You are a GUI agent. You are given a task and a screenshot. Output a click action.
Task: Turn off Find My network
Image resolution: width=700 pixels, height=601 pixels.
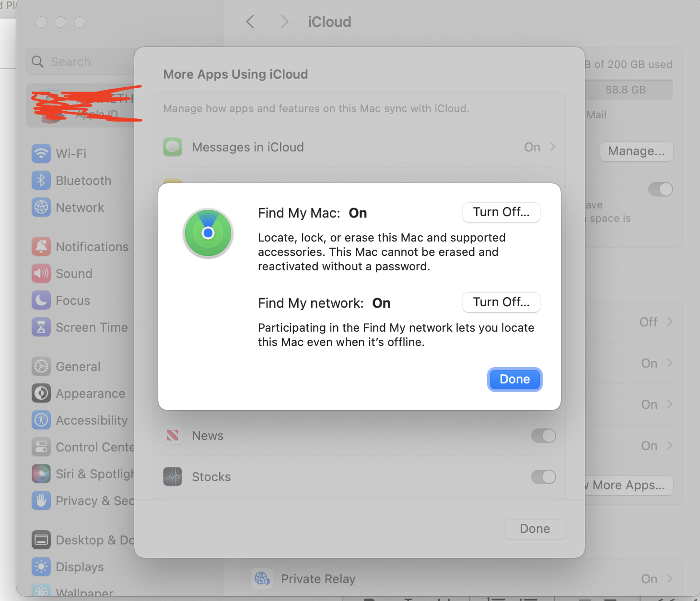tap(502, 302)
